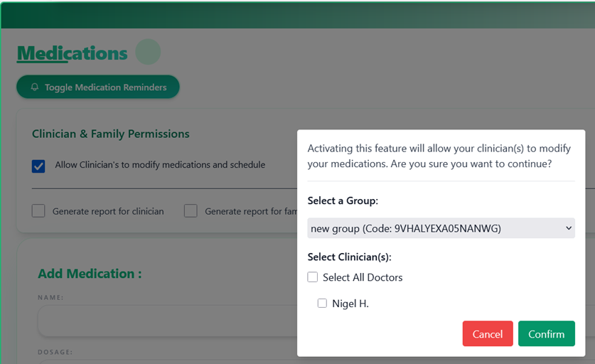Uncheck Allow Clinician's to modify medications checkbox
This screenshot has height=364, width=595.
(x=38, y=166)
